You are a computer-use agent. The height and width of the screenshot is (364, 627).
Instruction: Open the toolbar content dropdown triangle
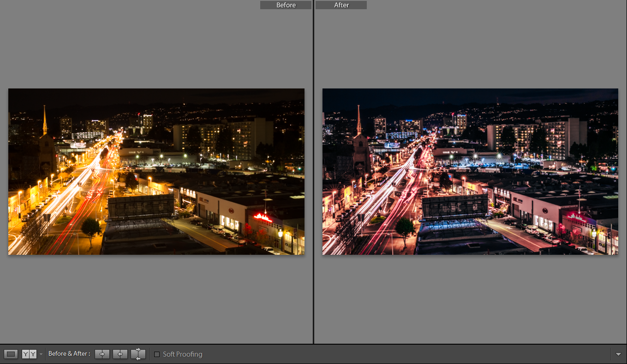[618, 354]
